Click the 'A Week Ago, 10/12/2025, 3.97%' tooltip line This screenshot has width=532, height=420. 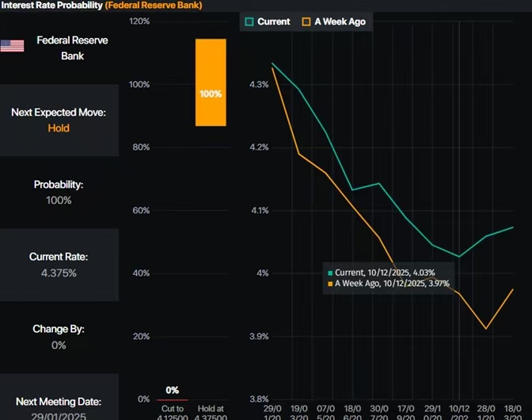(x=389, y=284)
